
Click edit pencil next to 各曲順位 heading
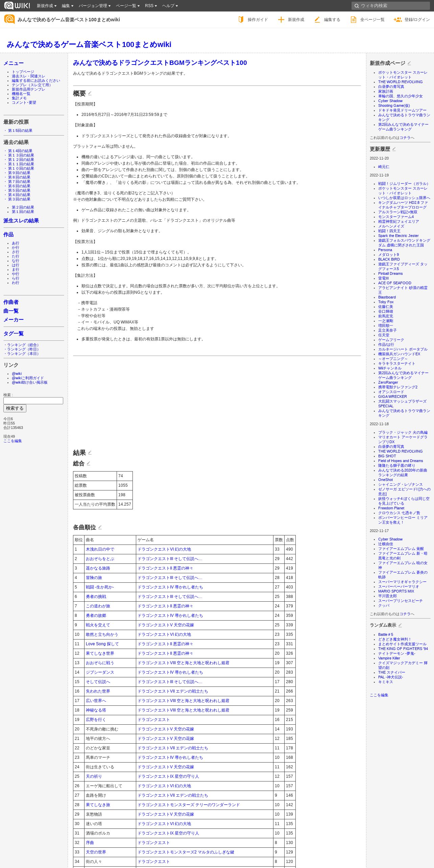[100, 527]
